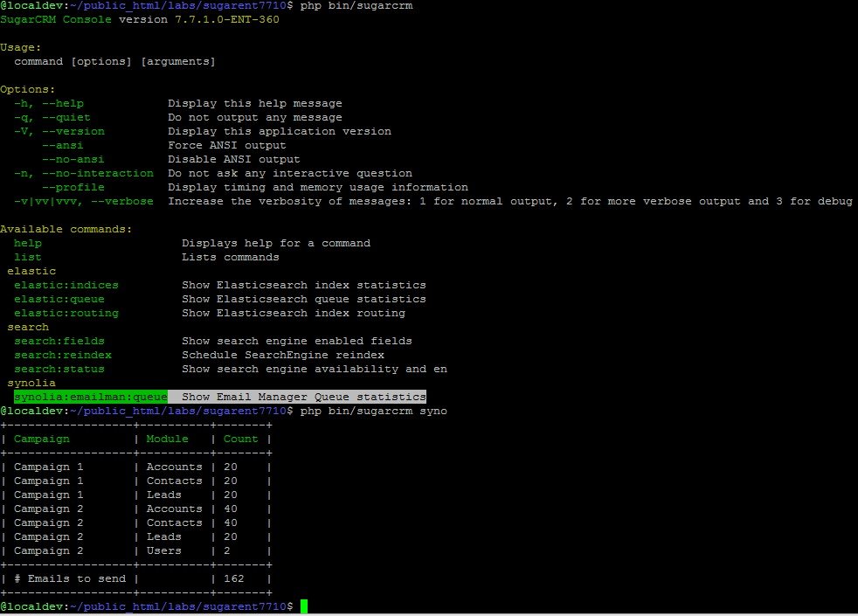Click the green terminal cursor block
This screenshot has width=858, height=616.
pos(304,606)
